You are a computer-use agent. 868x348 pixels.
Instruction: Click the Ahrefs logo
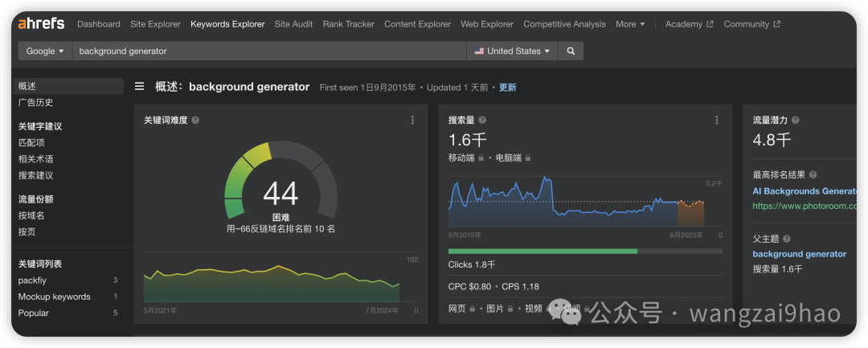click(x=41, y=24)
